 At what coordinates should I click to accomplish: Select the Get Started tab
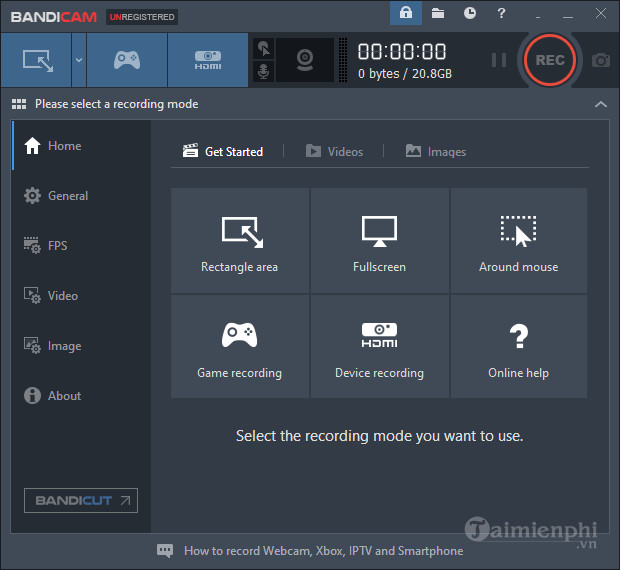pyautogui.click(x=223, y=151)
